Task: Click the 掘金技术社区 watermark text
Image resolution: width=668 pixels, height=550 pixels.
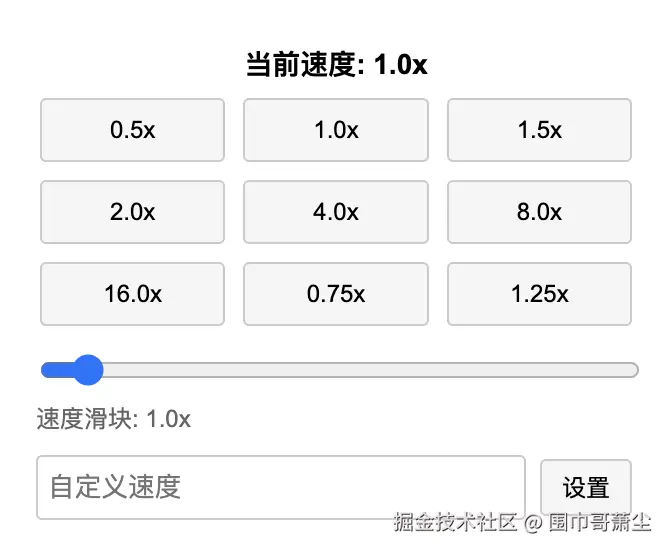Action: coord(455,522)
